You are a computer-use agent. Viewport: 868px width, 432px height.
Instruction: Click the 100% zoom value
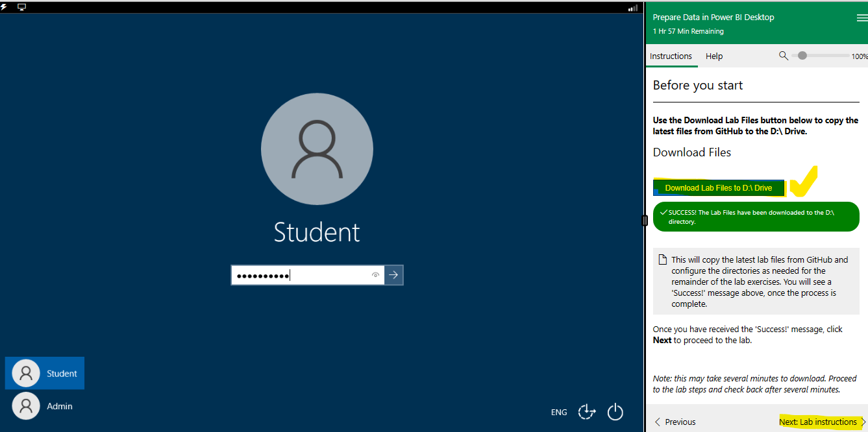[860, 56]
